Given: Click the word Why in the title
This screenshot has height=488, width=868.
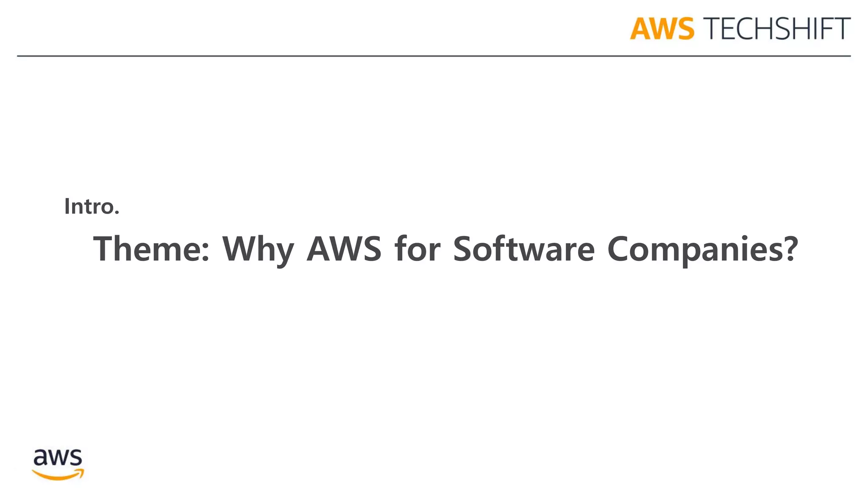Looking at the screenshot, I should pos(258,251).
